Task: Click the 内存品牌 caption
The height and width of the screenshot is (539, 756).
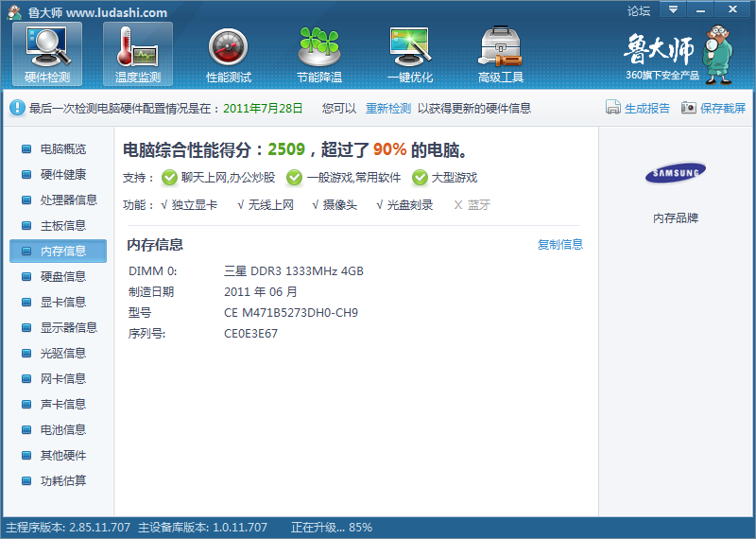Action: pos(676,218)
